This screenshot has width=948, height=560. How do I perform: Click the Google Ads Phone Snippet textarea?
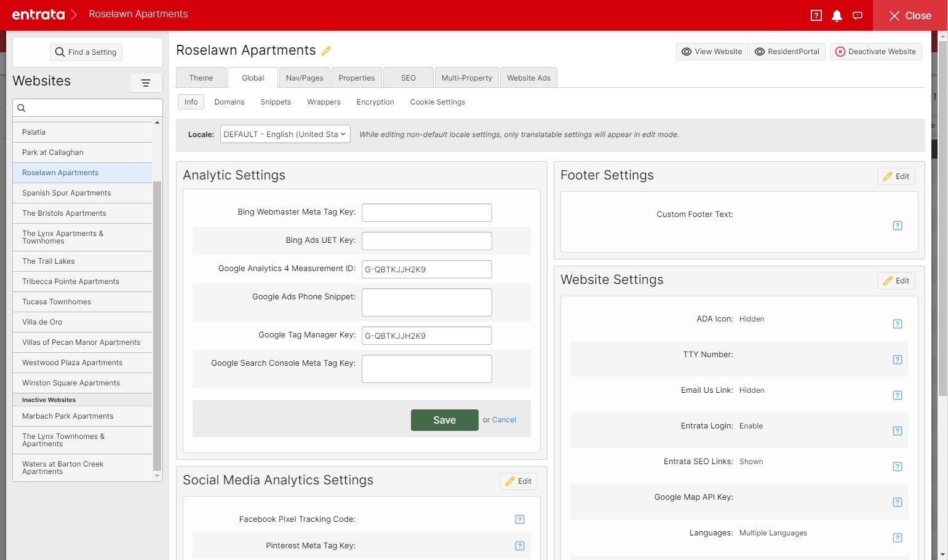[x=427, y=302]
